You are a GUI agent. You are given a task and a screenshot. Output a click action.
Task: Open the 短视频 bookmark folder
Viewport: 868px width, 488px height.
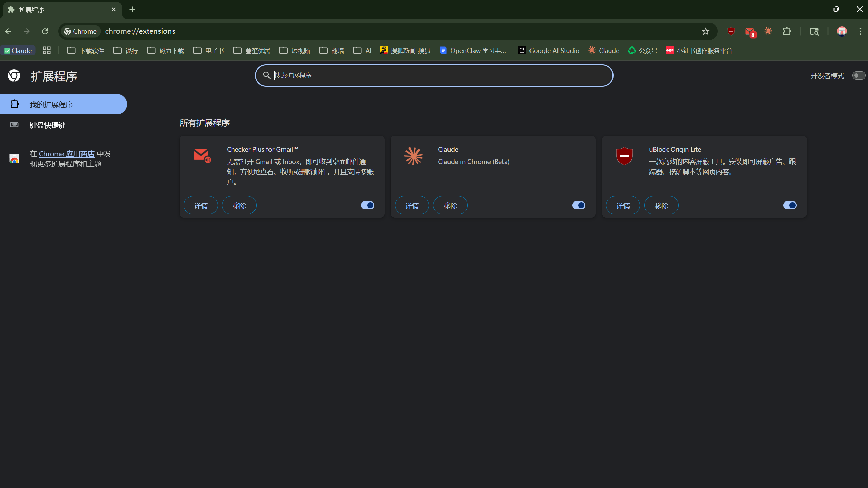[x=294, y=51]
